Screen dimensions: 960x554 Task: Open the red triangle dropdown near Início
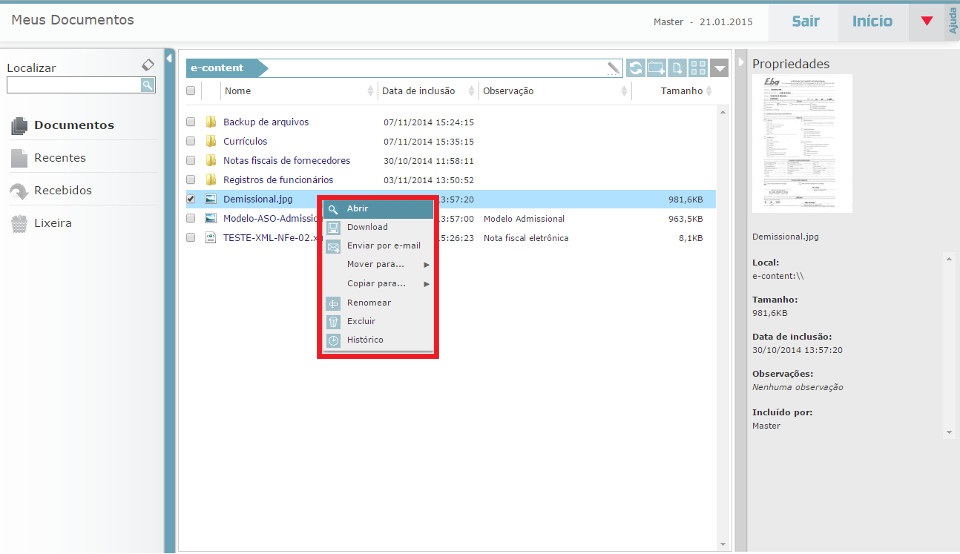pyautogui.click(x=926, y=21)
